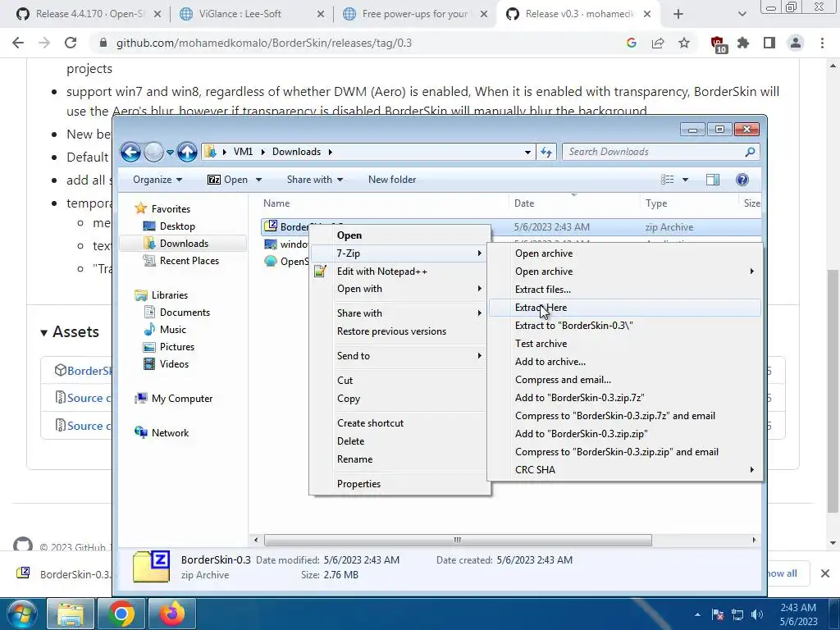Click the Explorer horizontal scrollbar thumb
This screenshot has height=630, width=840.
coord(458,540)
